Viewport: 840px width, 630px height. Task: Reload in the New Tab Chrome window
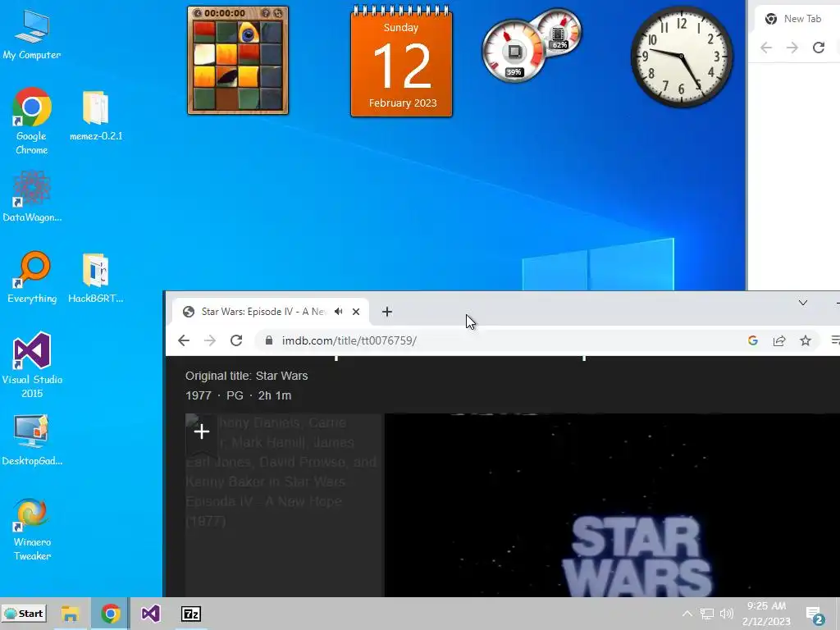(x=819, y=48)
